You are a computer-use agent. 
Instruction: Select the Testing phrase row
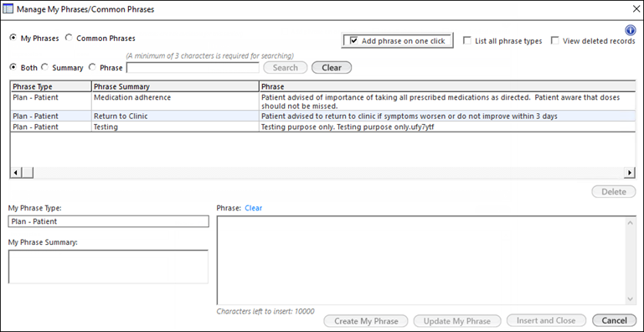(322, 127)
